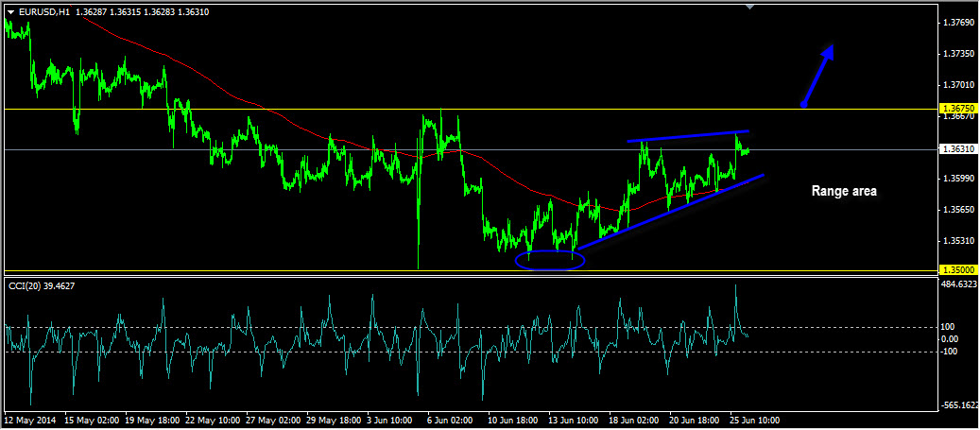Click the current price label 1.36310
This screenshot has width=980, height=430.
[x=957, y=149]
